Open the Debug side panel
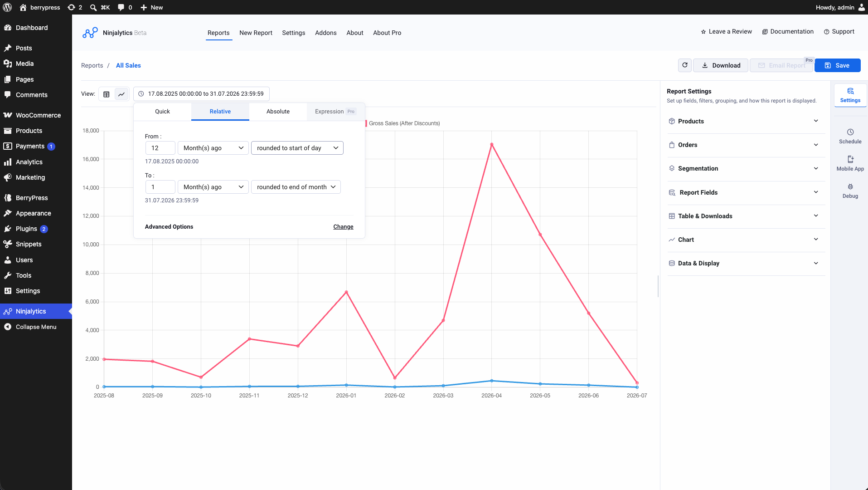The height and width of the screenshot is (490, 868). pyautogui.click(x=850, y=191)
